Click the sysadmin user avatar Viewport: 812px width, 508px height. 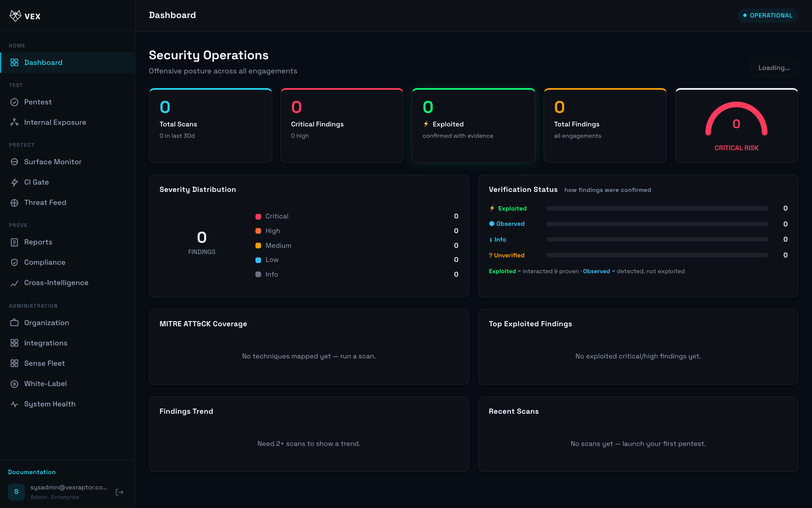(16, 492)
